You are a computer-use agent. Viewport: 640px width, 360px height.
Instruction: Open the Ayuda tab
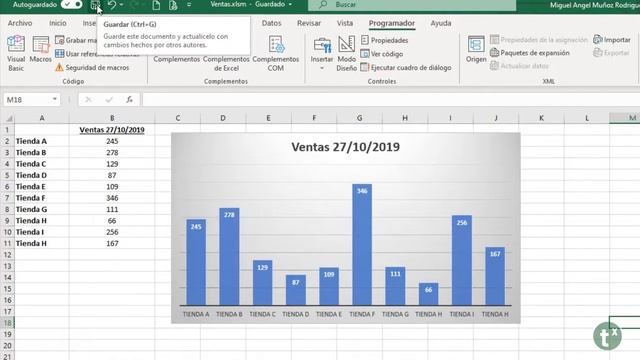click(x=441, y=23)
